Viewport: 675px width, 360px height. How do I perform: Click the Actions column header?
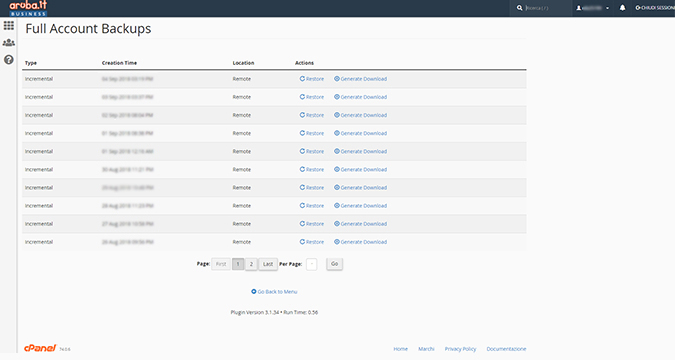(x=304, y=63)
